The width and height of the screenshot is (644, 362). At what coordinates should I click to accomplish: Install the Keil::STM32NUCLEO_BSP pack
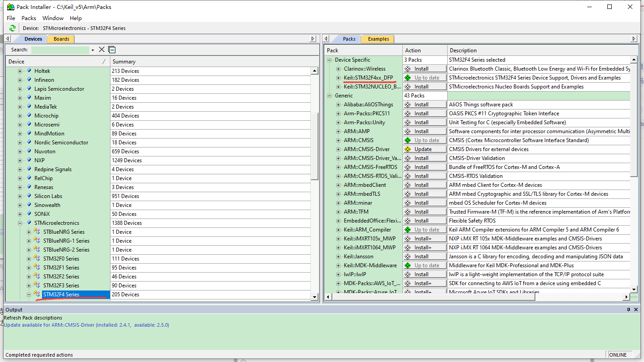pos(425,87)
